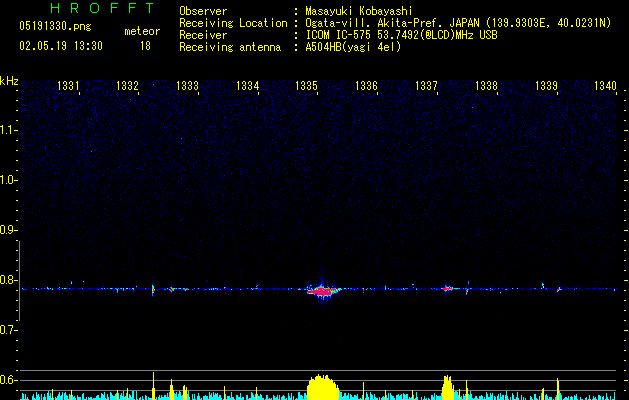629x400 pixels.
Task: Click the gray vertical range bar near 0.8 kHz
Action: 20,280
